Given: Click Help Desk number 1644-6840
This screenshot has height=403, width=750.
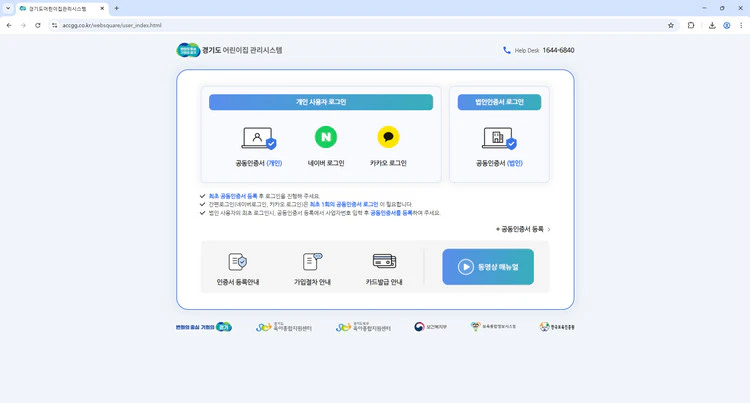Looking at the screenshot, I should coord(558,50).
